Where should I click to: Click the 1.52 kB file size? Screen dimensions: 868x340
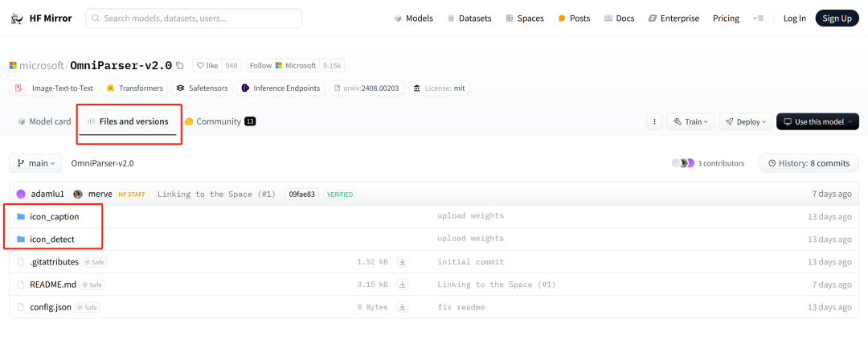coord(373,261)
